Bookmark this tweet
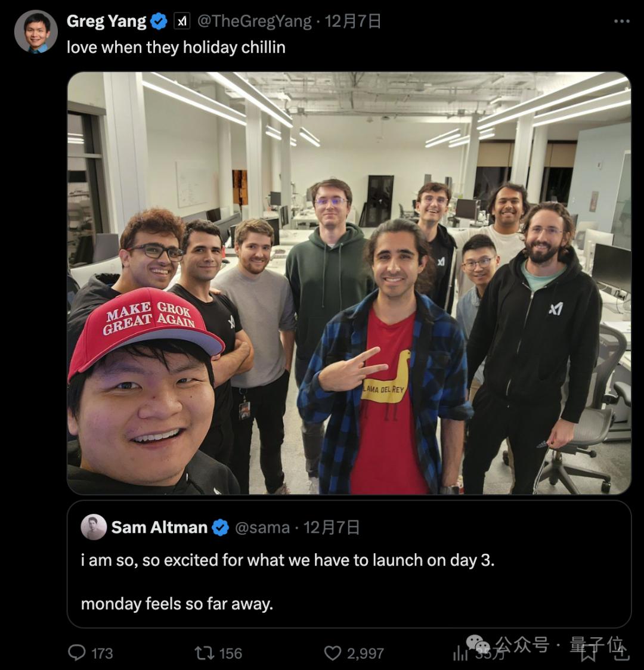 (x=589, y=653)
